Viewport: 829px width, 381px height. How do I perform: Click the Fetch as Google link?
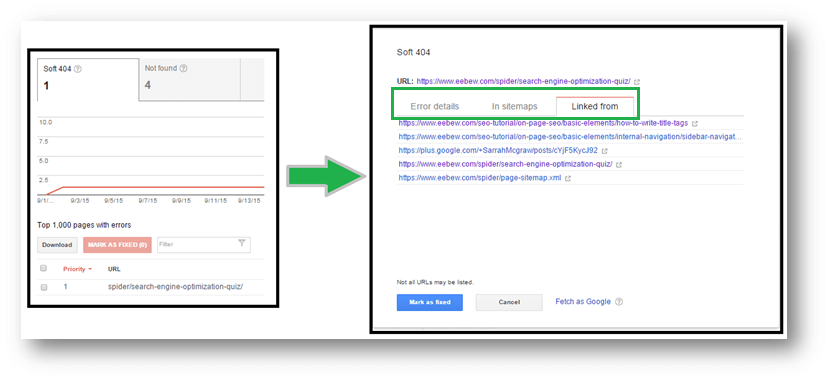click(x=583, y=302)
